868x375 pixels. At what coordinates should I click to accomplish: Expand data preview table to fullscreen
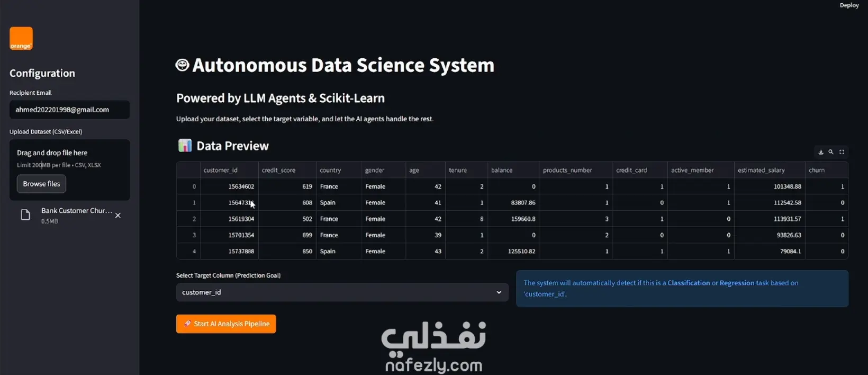842,152
